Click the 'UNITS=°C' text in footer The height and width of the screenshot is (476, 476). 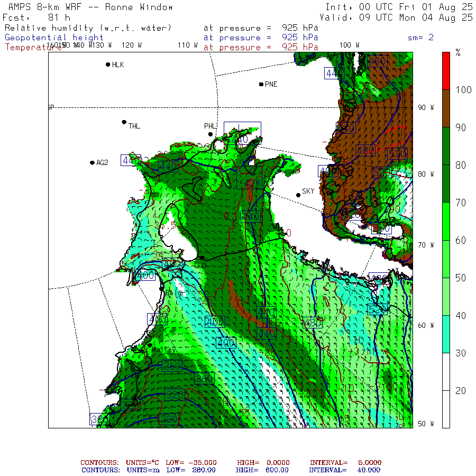[x=142, y=463]
